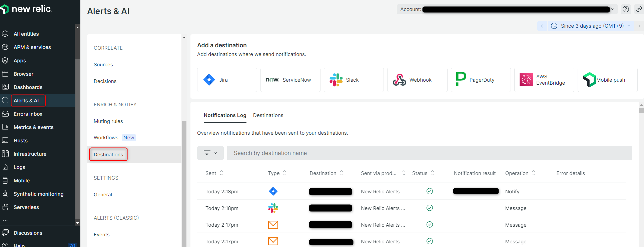Open the help question mark icon
The width and height of the screenshot is (644, 247).
626,9
